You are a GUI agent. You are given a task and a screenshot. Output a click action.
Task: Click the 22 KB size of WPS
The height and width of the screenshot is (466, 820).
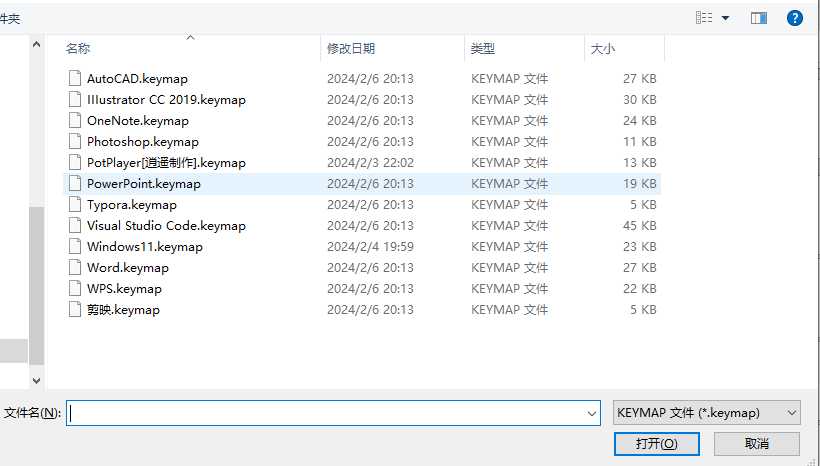click(640, 288)
